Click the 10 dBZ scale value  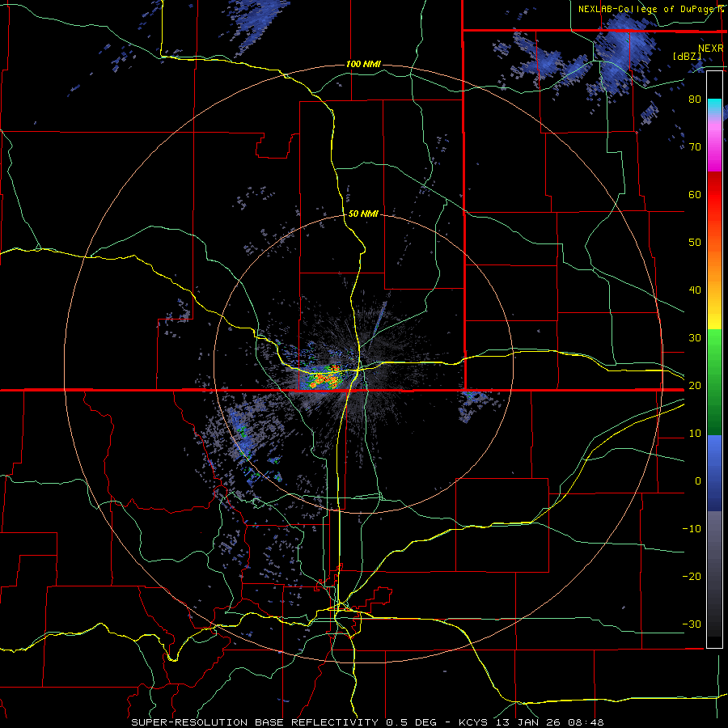695,434
